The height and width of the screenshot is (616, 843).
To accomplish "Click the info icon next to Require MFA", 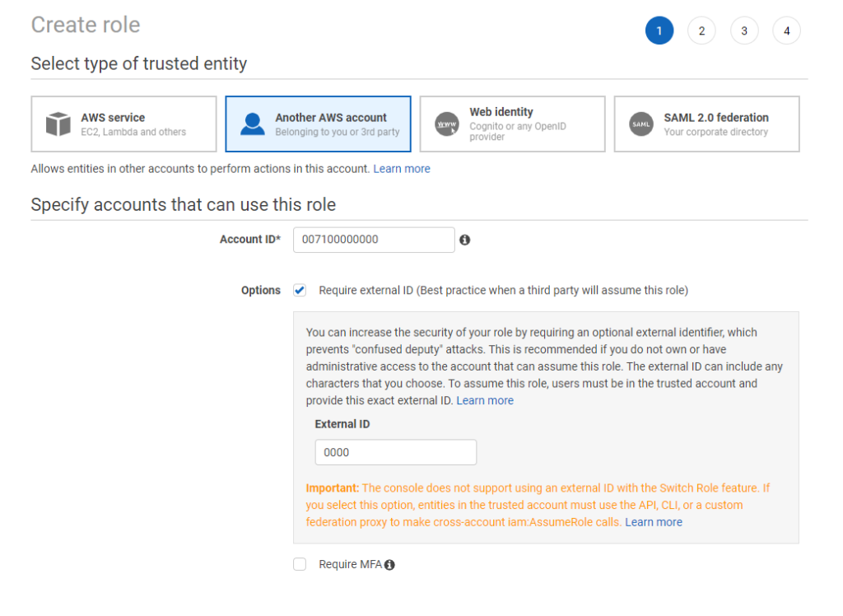I will pyautogui.click(x=389, y=565).
